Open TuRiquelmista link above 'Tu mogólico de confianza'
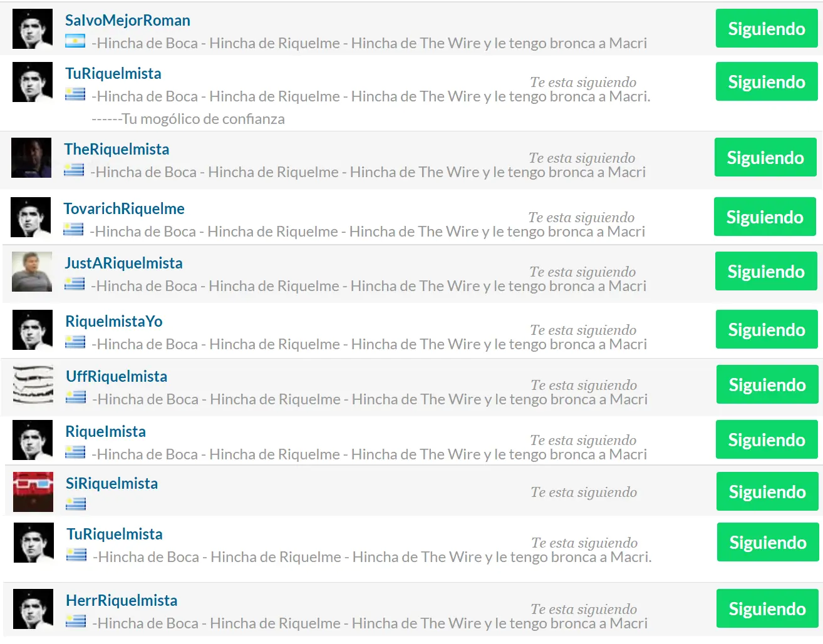823x644 pixels. pos(113,73)
